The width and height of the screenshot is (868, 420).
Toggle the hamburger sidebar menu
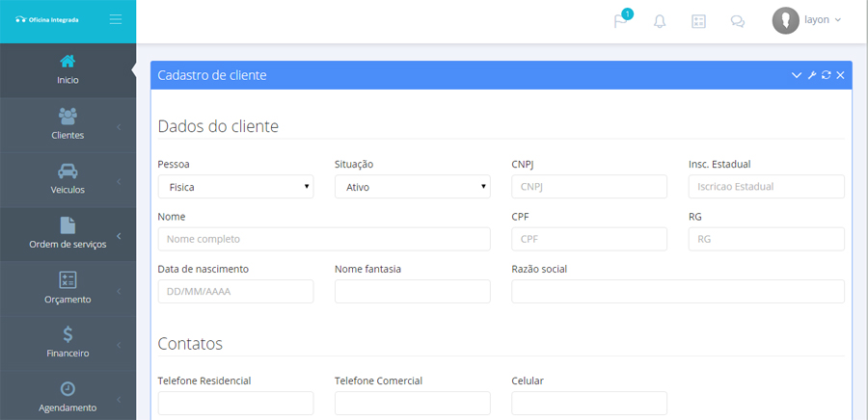pyautogui.click(x=116, y=19)
